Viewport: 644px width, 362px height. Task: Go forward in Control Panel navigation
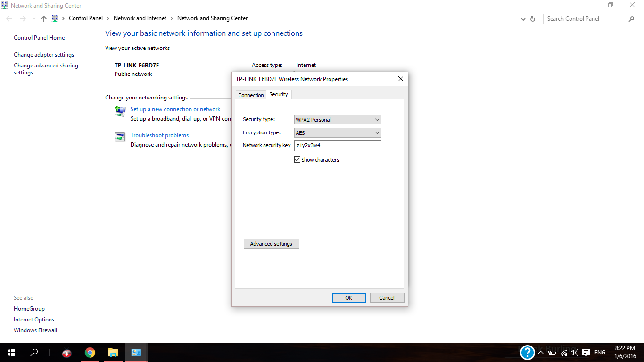click(23, 19)
